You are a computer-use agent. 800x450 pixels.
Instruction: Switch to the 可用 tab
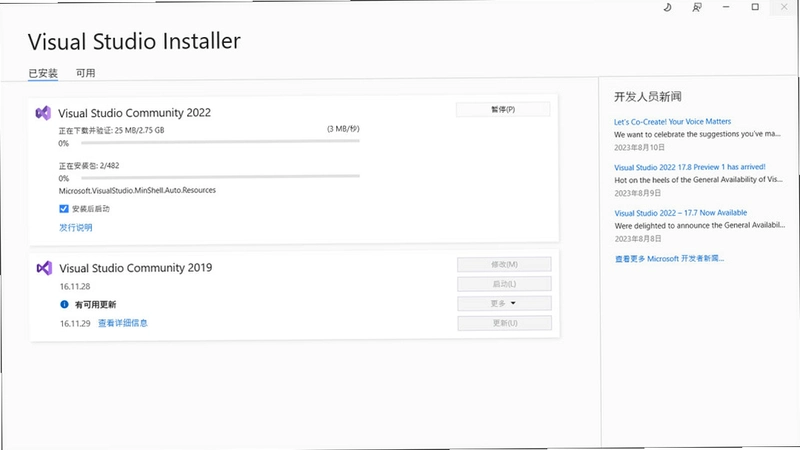click(x=86, y=73)
